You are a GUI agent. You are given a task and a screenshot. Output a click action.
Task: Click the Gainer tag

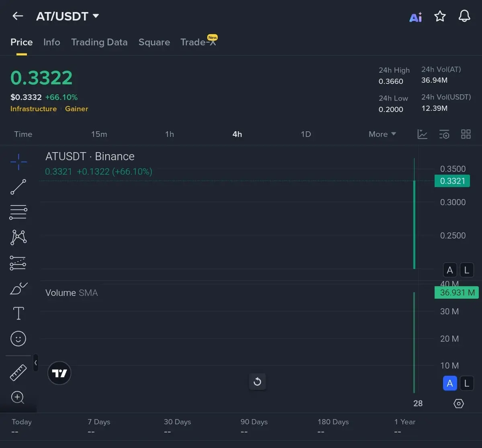click(77, 109)
